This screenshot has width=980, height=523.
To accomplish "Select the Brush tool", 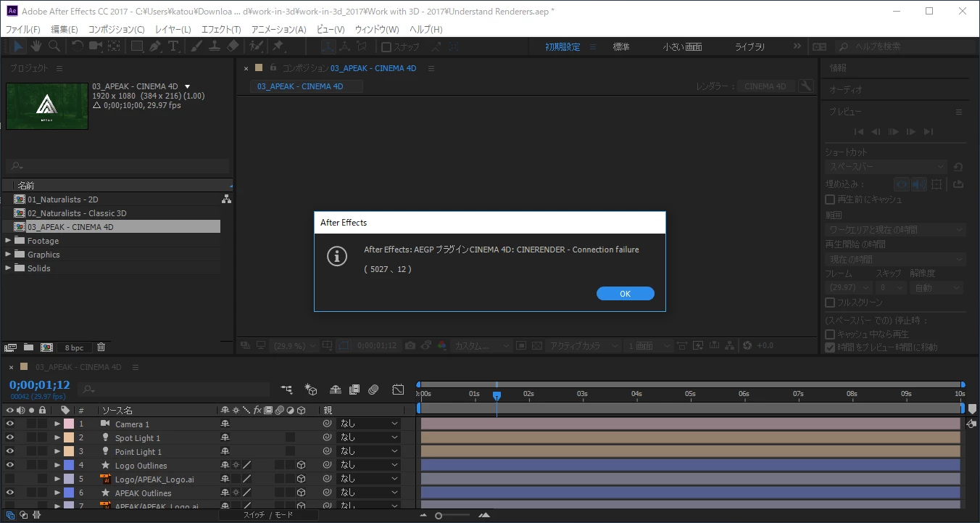I will 196,46.
